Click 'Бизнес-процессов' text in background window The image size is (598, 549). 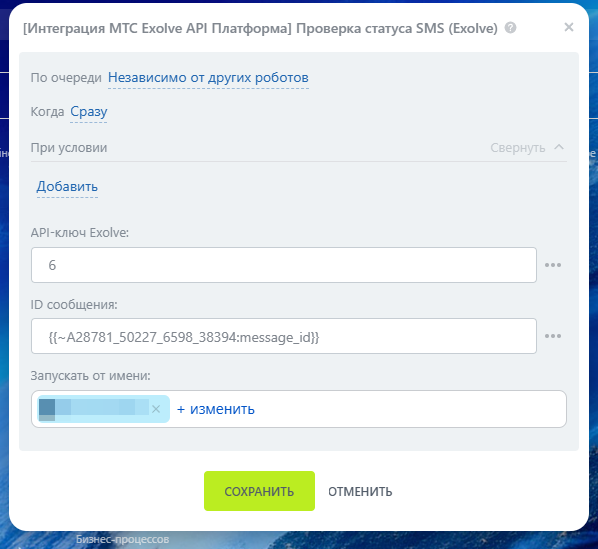click(x=122, y=539)
